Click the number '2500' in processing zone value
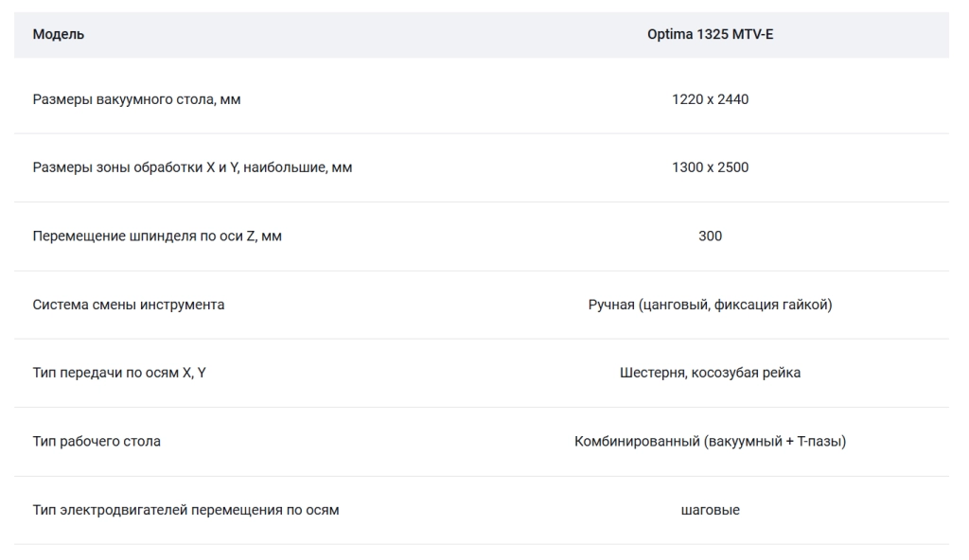Screen dimensions: 969x560 click(x=733, y=167)
